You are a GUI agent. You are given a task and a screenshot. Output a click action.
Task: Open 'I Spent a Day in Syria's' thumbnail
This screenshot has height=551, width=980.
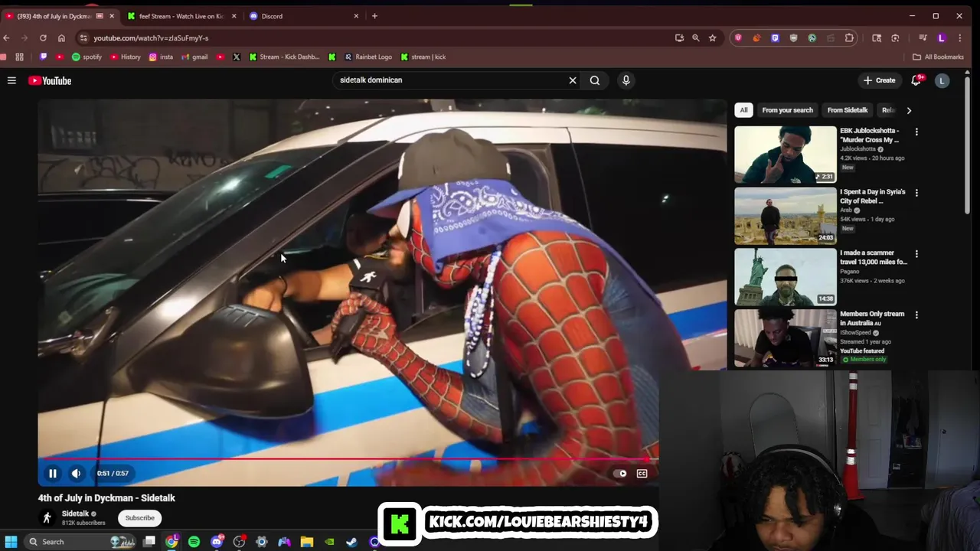[786, 216]
